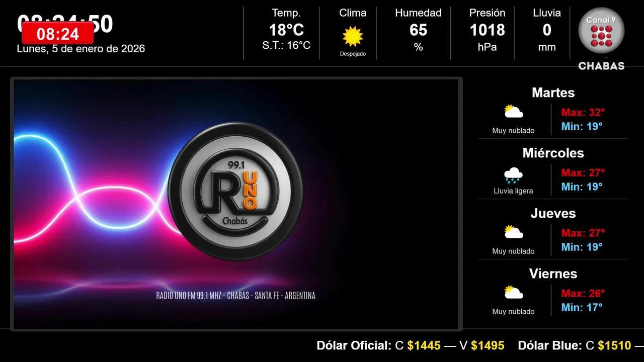The height and width of the screenshot is (362, 644).
Task: Click Martes Max: 32° text
Action: tap(583, 112)
